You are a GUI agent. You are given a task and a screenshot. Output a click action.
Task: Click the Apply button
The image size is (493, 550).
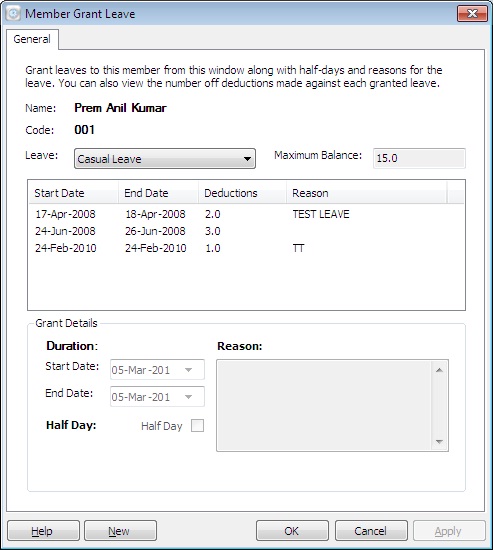click(449, 531)
